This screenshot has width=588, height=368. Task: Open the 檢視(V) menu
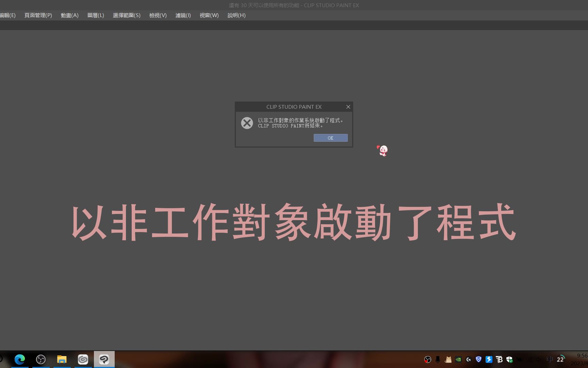(x=157, y=15)
